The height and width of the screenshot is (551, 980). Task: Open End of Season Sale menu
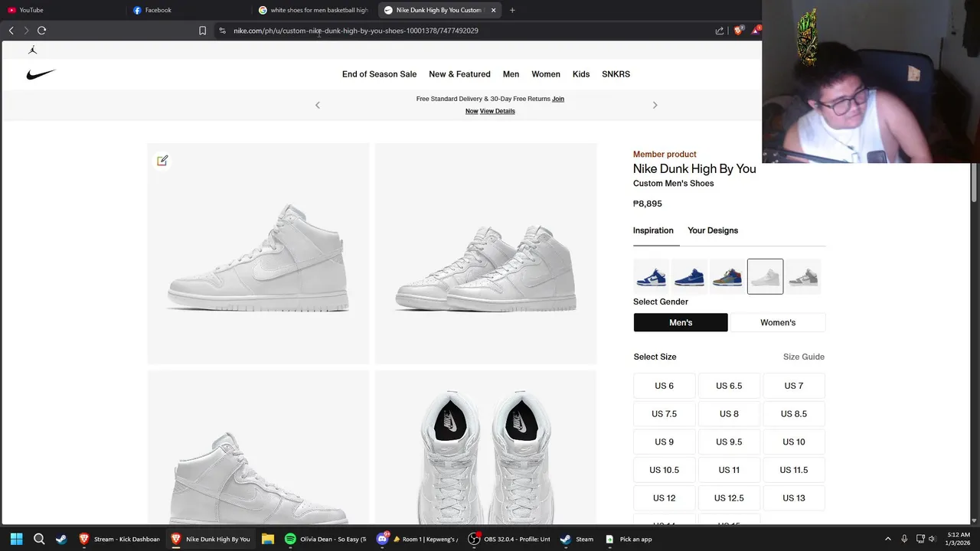379,74
